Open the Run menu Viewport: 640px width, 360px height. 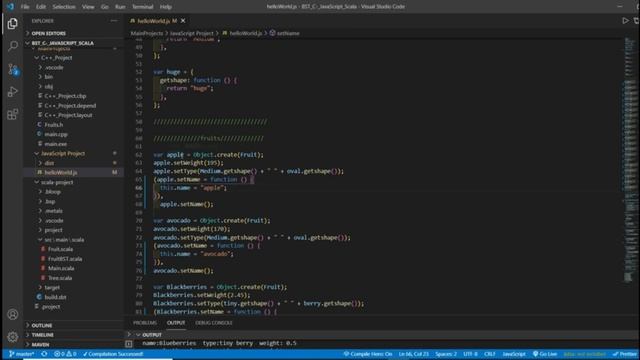tap(120, 7)
